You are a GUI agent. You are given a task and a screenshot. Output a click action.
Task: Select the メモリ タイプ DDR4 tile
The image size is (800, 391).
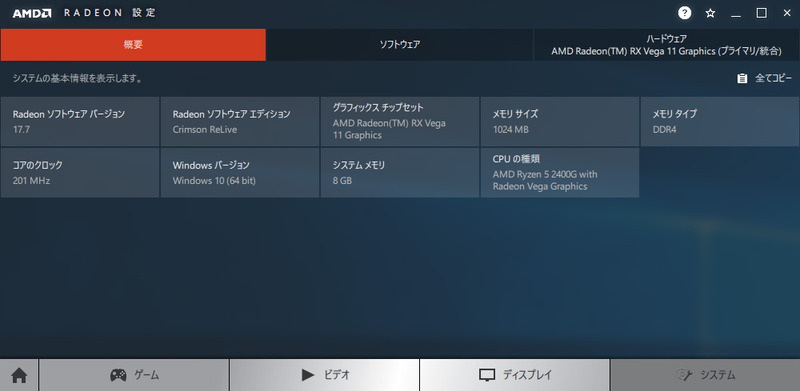point(720,121)
